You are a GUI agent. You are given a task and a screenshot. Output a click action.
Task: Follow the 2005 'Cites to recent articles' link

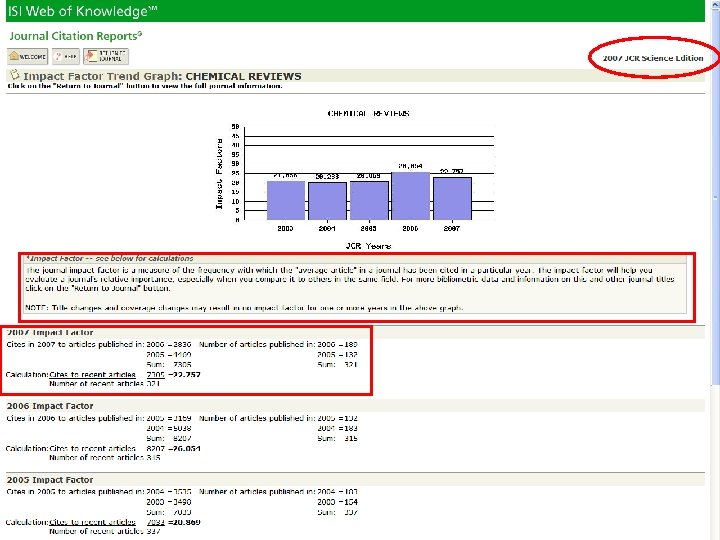click(92, 522)
